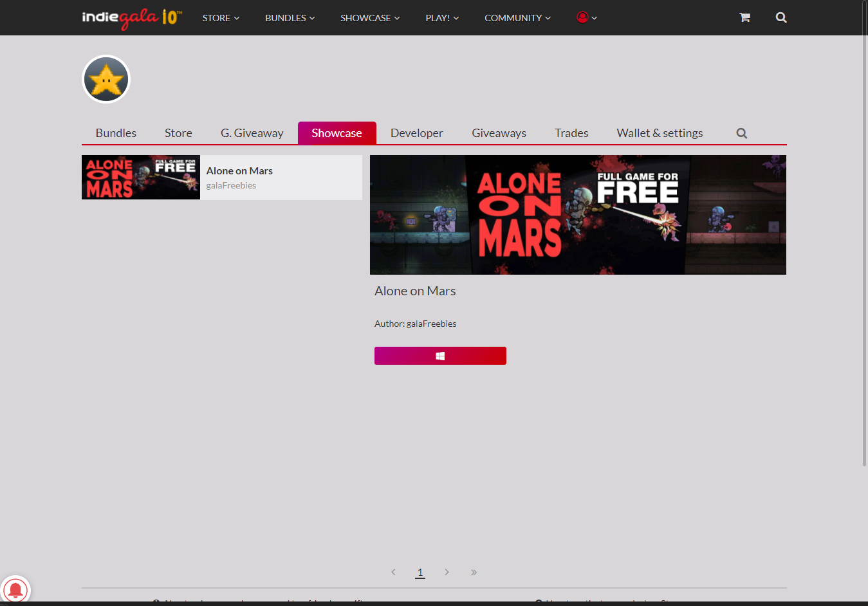
Task: Switch to the Bundles tab
Action: coord(116,133)
